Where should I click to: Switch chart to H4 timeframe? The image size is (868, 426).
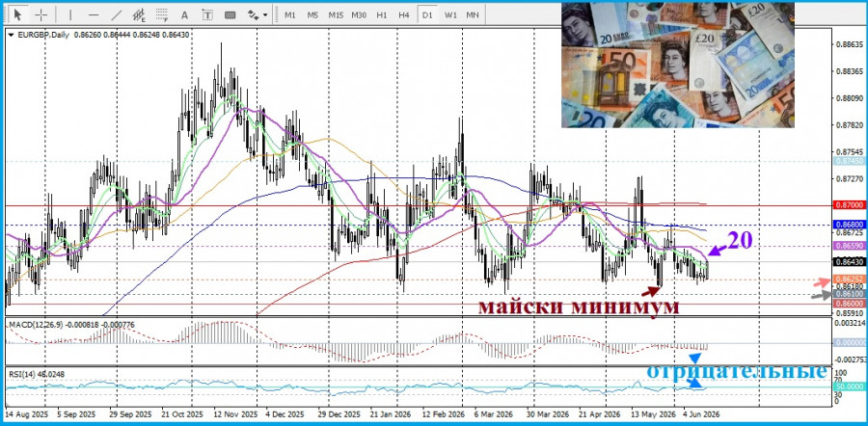(404, 14)
